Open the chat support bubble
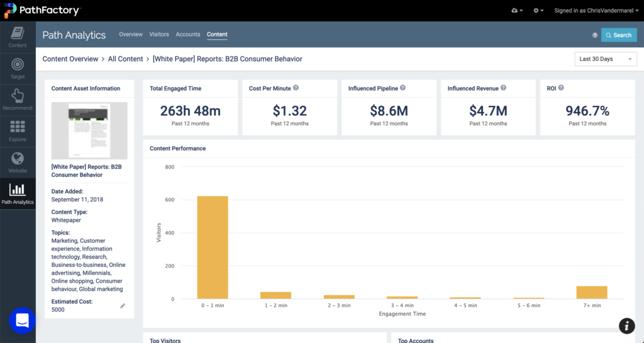Viewport: 644px width, 343px height. click(22, 320)
